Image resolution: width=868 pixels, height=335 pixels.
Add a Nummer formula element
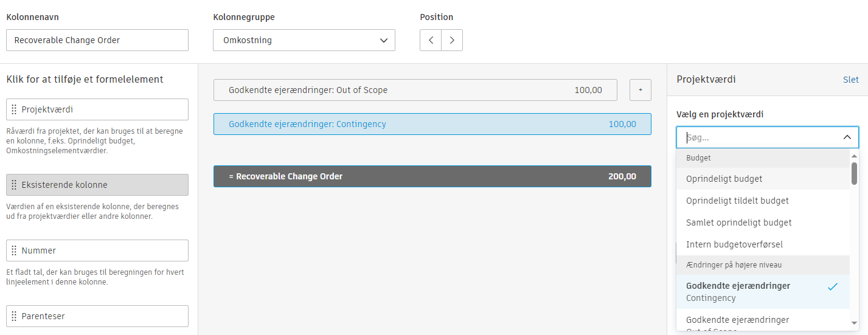pyautogui.click(x=97, y=250)
